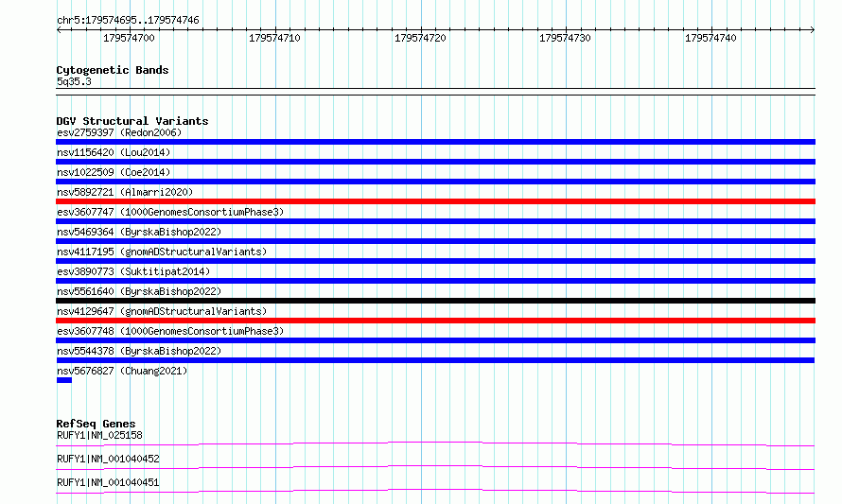Click the chr5:179574695..179574746 coordinate label
Image resolution: width=842 pixels, height=504 pixels.
click(128, 20)
